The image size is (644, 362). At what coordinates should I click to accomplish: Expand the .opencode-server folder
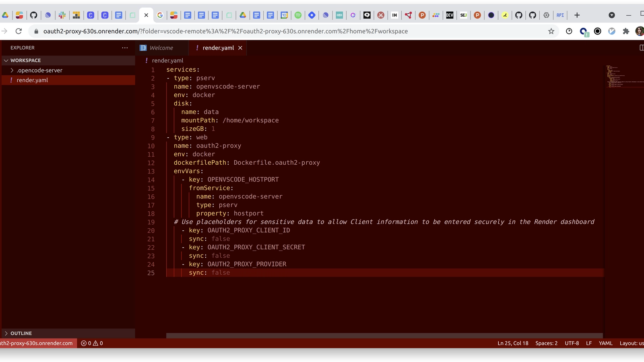pyautogui.click(x=39, y=70)
